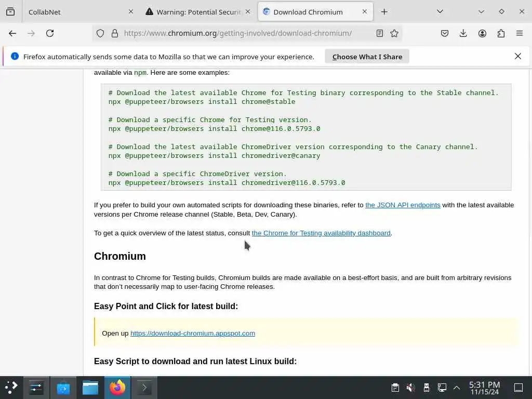Click the Chromium section heading
532x399 pixels.
click(120, 256)
